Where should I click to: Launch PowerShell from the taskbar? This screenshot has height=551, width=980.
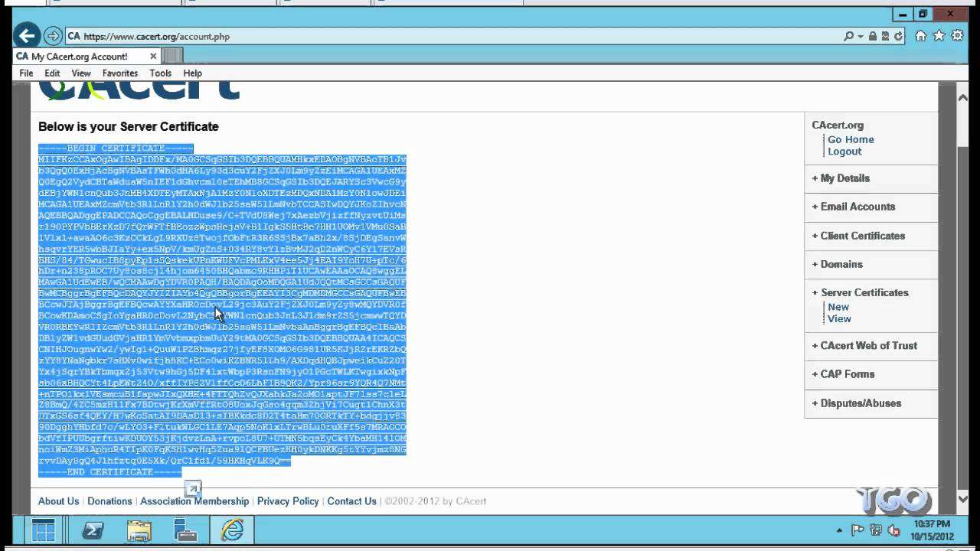coord(93,530)
